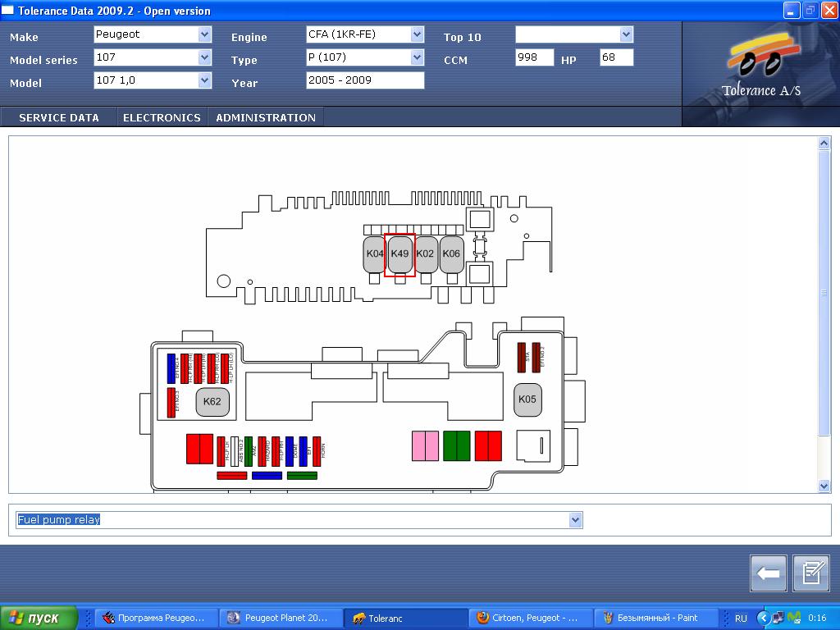Open the ADMINISTRATION menu
The height and width of the screenshot is (630, 840).
coord(266,118)
